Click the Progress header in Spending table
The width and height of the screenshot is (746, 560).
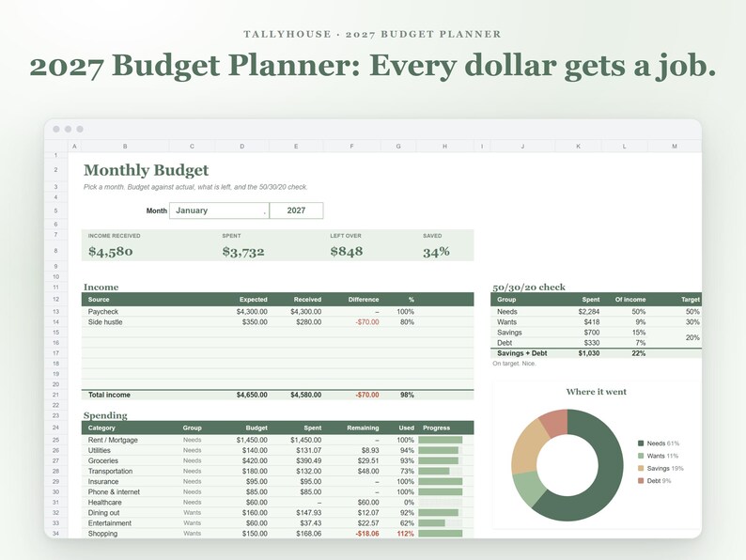[x=436, y=428]
